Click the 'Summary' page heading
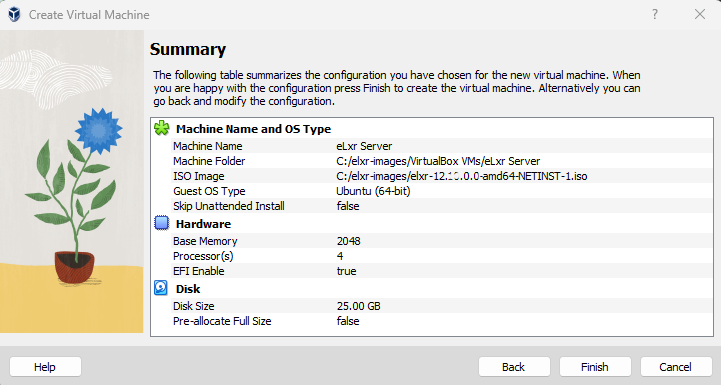Image resolution: width=721 pixels, height=385 pixels. (188, 49)
